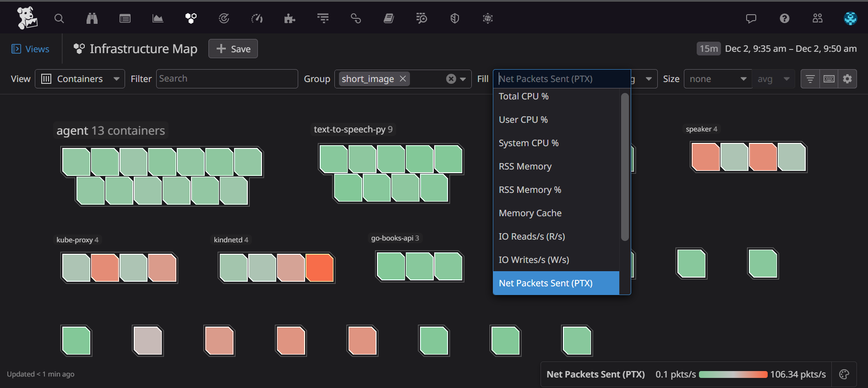Remove the short_image group tag
The width and height of the screenshot is (868, 388).
[403, 79]
